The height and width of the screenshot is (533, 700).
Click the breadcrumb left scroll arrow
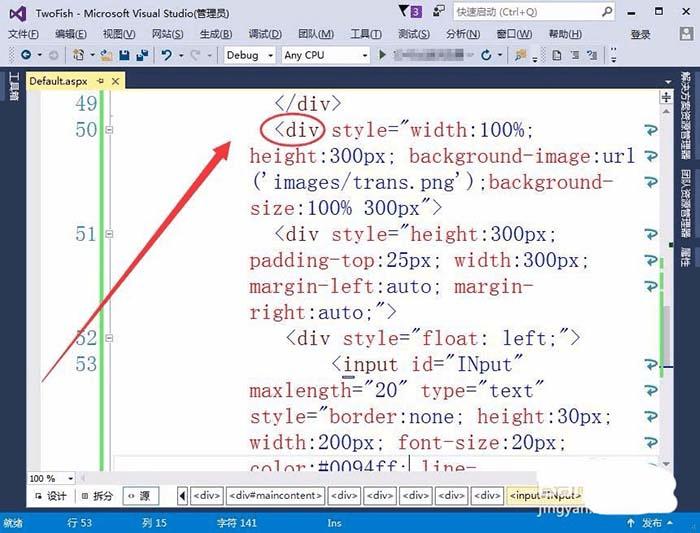(x=182, y=496)
